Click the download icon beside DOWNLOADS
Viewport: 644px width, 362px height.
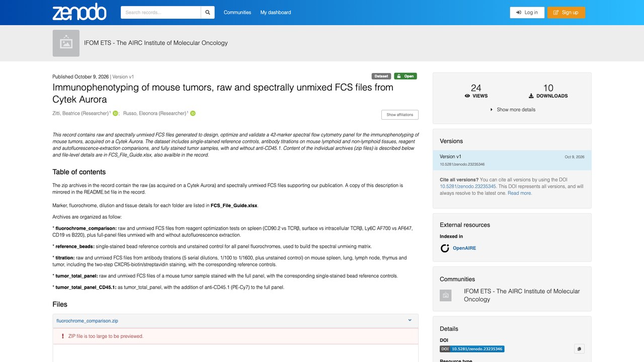531,96
